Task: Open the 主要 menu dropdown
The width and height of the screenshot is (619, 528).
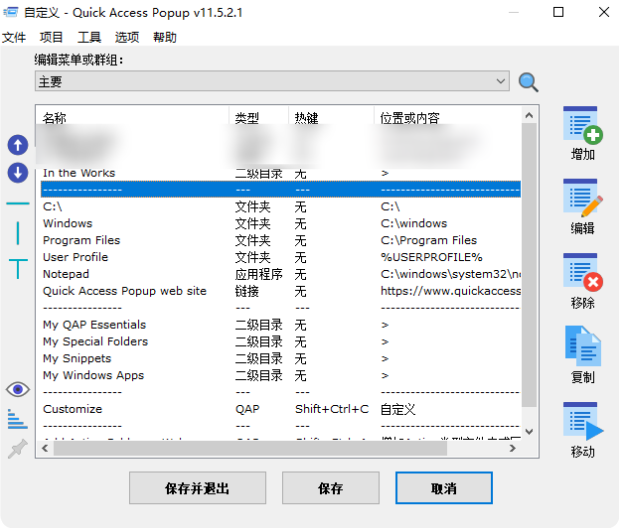Action: tap(272, 81)
